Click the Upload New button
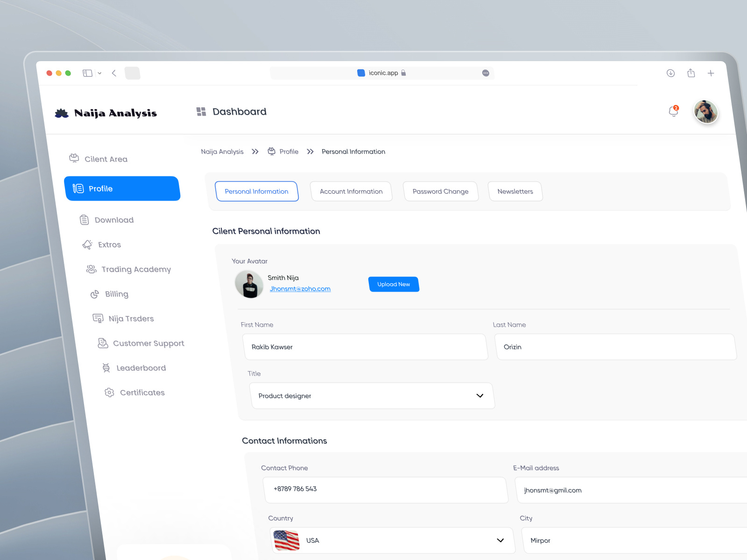This screenshot has height=560, width=747. [394, 284]
